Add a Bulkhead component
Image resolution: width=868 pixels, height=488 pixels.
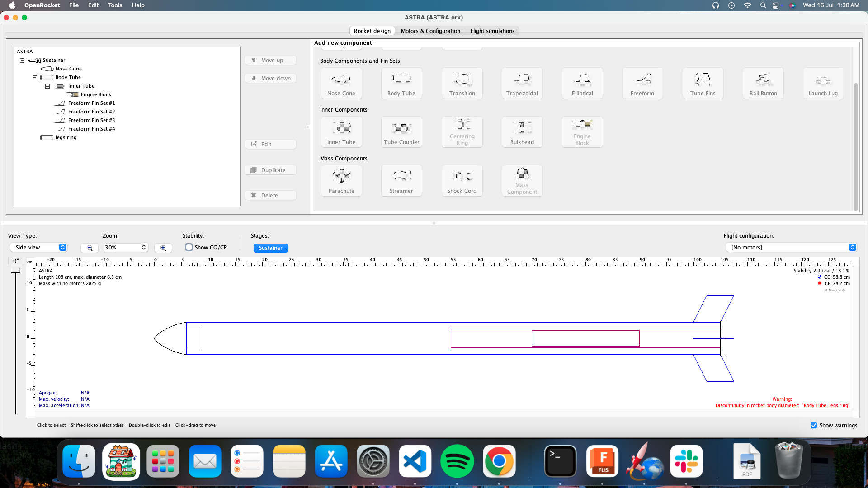[x=522, y=132]
